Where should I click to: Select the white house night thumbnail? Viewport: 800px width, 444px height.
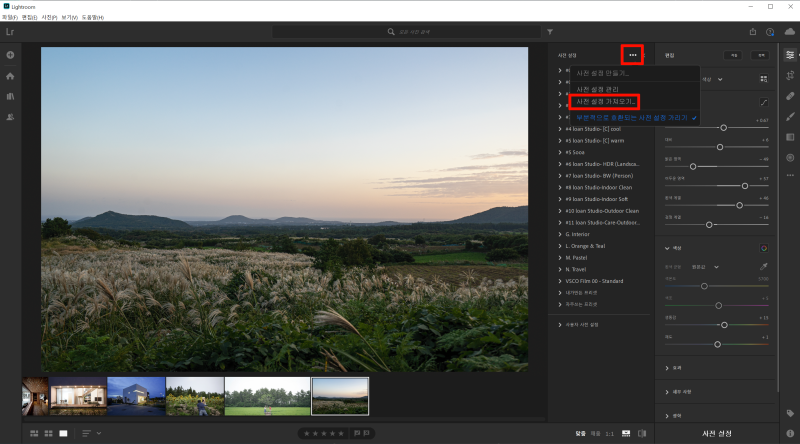pyautogui.click(x=136, y=396)
